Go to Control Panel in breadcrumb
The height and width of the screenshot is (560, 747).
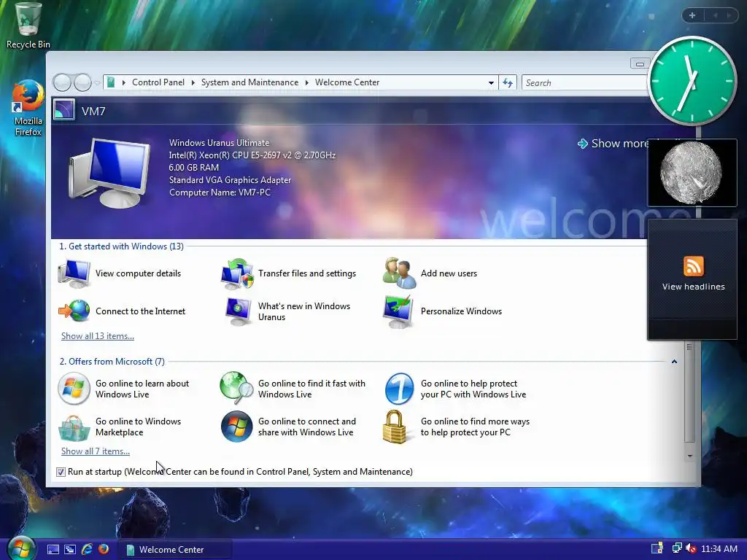158,82
